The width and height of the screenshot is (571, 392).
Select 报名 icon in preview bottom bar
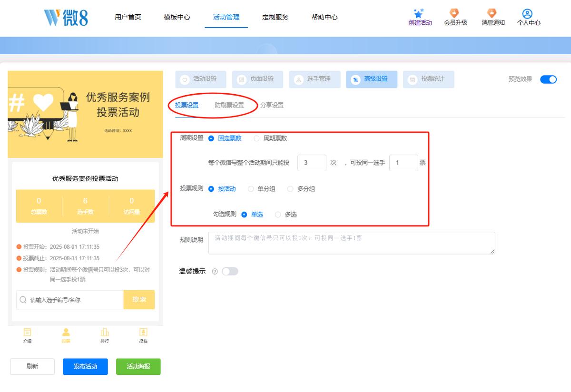[143, 332]
